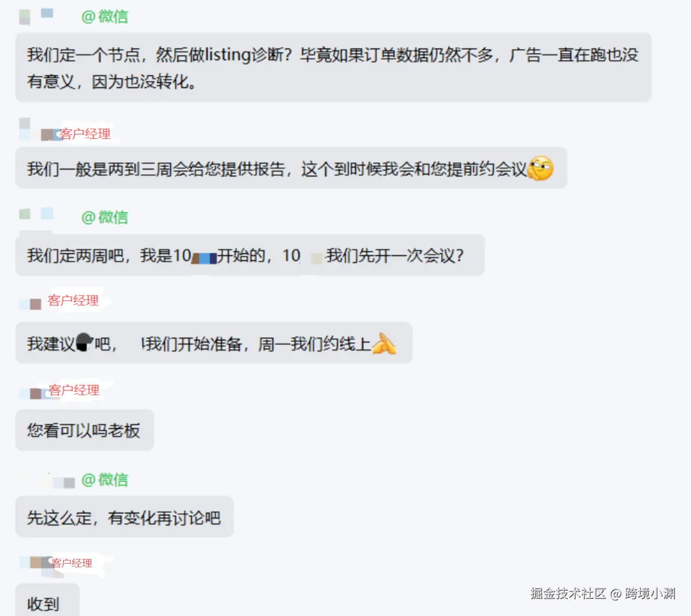Screen dimensions: 691x616
Task: Select the 先这么定，有变化再讨论吧 bubble
Action: point(125,517)
